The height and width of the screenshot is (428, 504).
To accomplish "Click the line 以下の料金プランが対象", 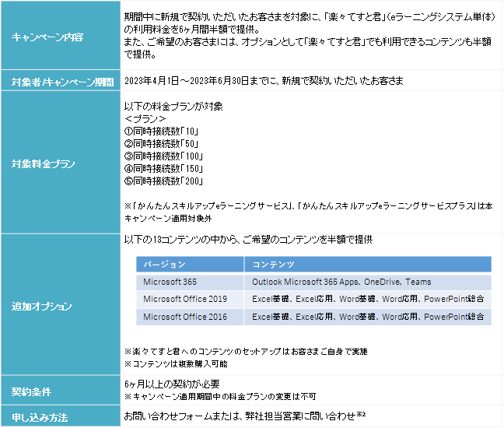I will click(x=173, y=107).
